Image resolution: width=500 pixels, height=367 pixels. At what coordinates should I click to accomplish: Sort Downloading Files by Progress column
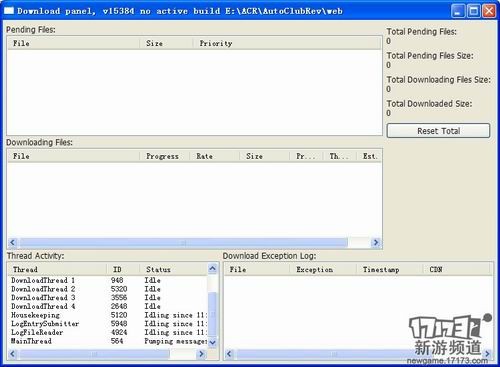coord(165,156)
